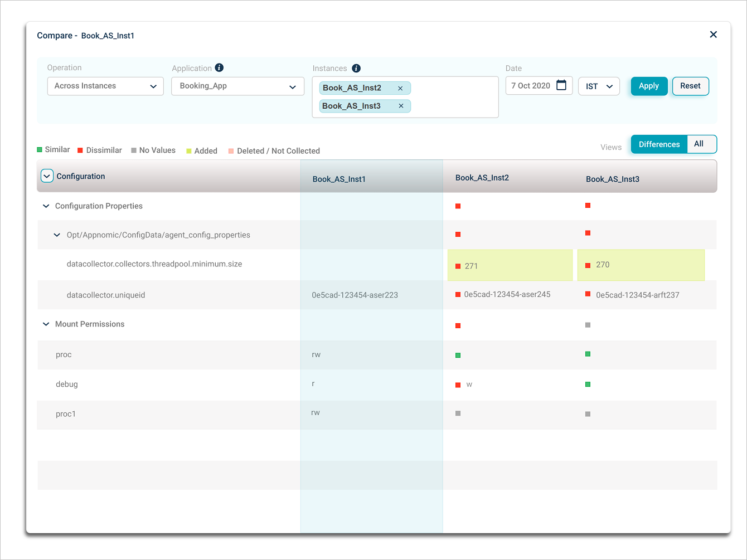
Task: Click the info icon next to Application
Action: click(219, 67)
